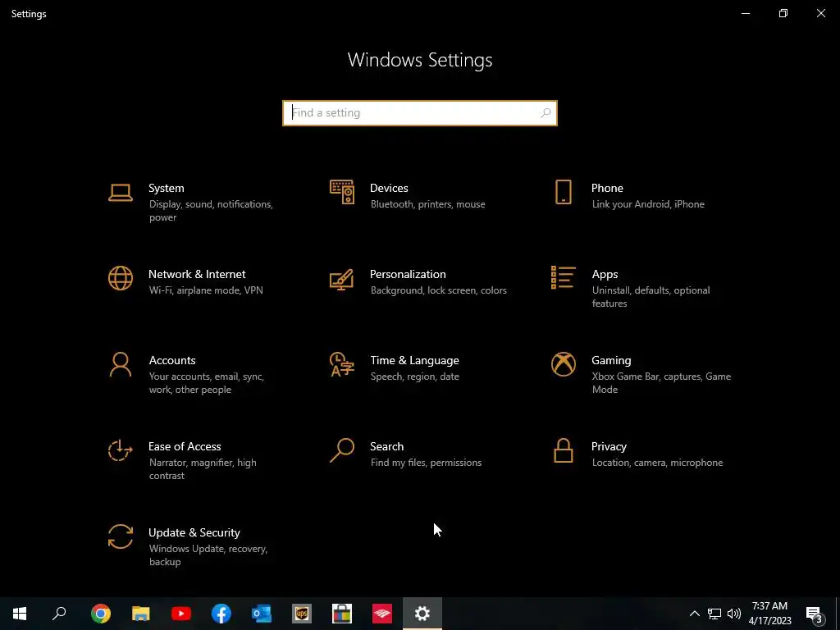
Task: Open the System laptop icon
Action: point(120,193)
